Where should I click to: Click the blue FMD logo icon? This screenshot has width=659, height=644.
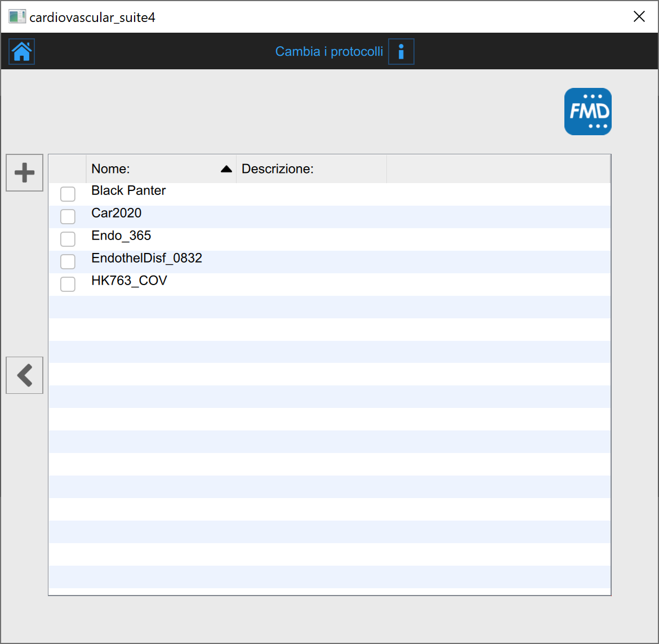[x=587, y=112]
